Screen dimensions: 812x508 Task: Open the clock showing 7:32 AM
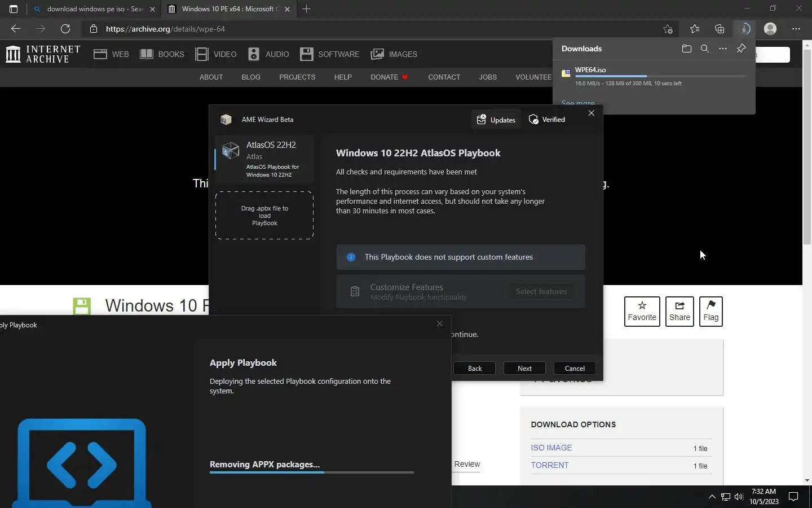pyautogui.click(x=764, y=496)
